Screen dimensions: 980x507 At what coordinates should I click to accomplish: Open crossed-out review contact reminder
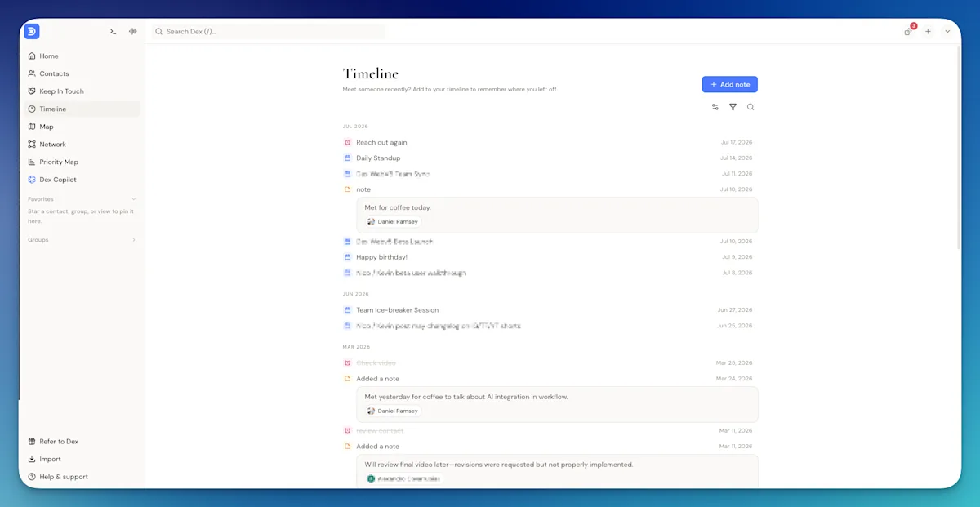point(380,431)
